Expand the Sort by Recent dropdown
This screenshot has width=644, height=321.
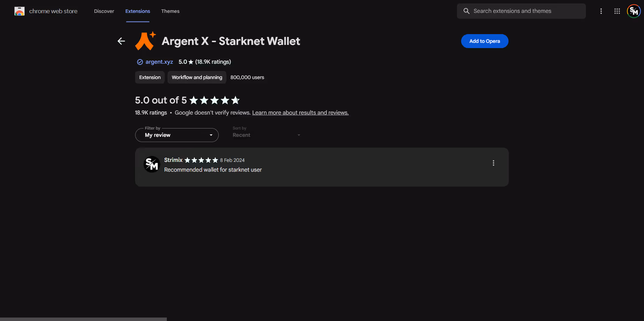pyautogui.click(x=266, y=135)
